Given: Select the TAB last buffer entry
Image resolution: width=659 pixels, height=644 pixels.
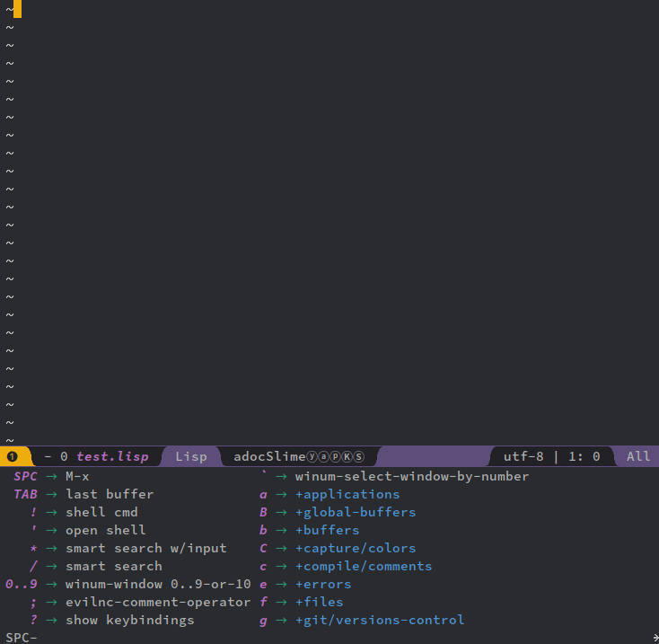Looking at the screenshot, I should [x=83, y=494].
